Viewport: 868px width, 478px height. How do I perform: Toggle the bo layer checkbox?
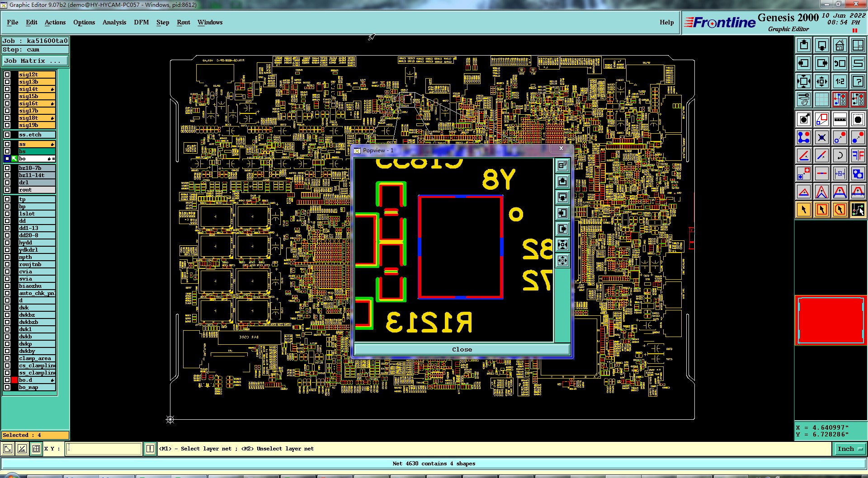click(x=7, y=159)
